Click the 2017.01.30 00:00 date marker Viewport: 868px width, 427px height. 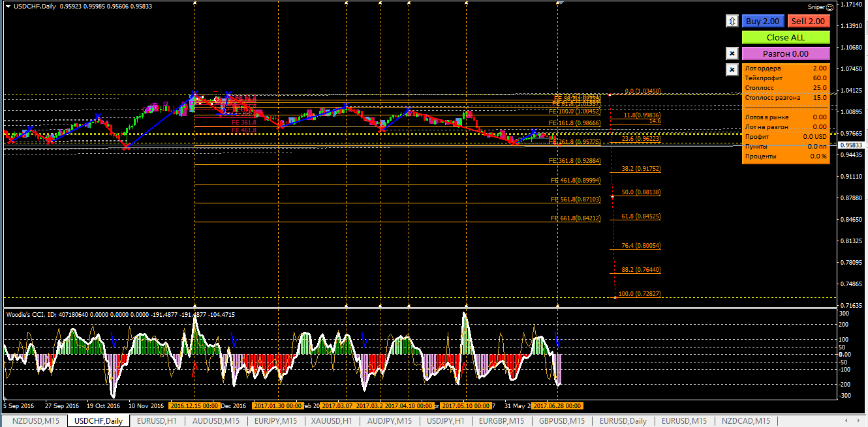pyautogui.click(x=278, y=405)
